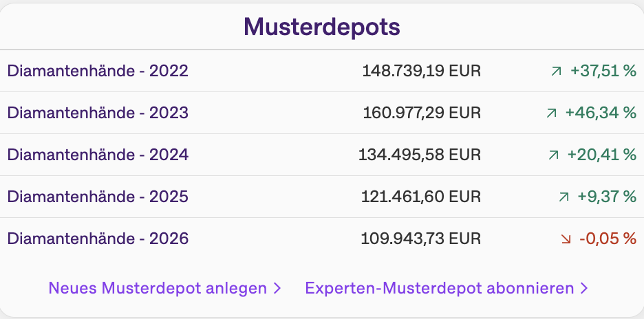Click the red down arrow beside -0,05 %
This screenshot has width=644, height=319.
coord(566,239)
